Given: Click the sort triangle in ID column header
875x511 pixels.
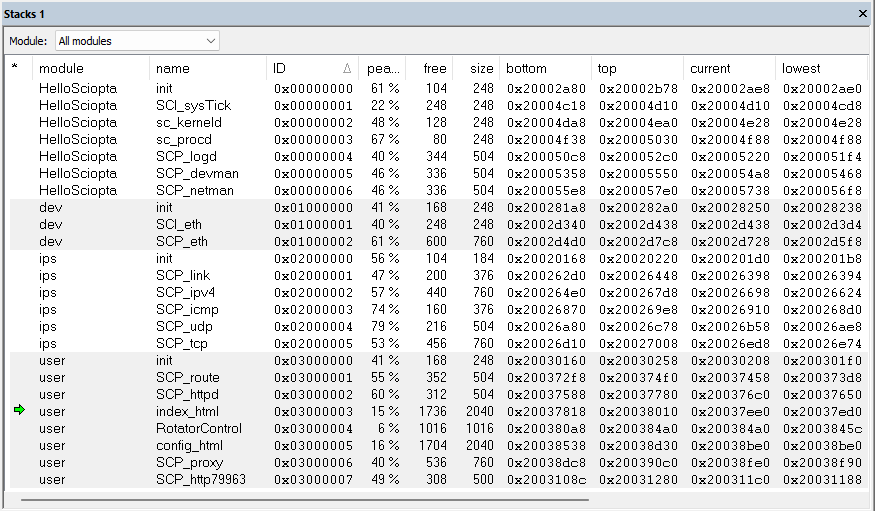Looking at the screenshot, I should (347, 69).
